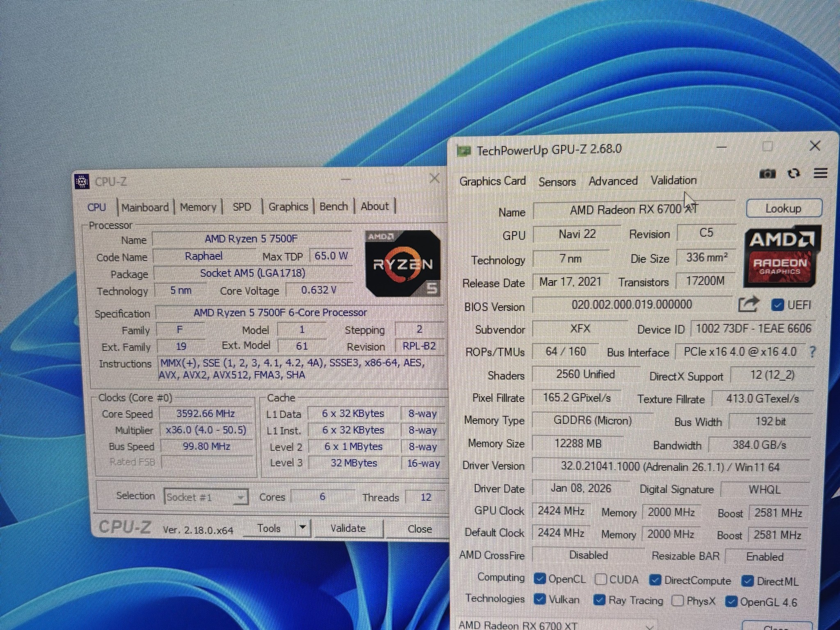Switch to the Advanced tab in GPU-Z
The height and width of the screenshot is (630, 840).
point(613,181)
